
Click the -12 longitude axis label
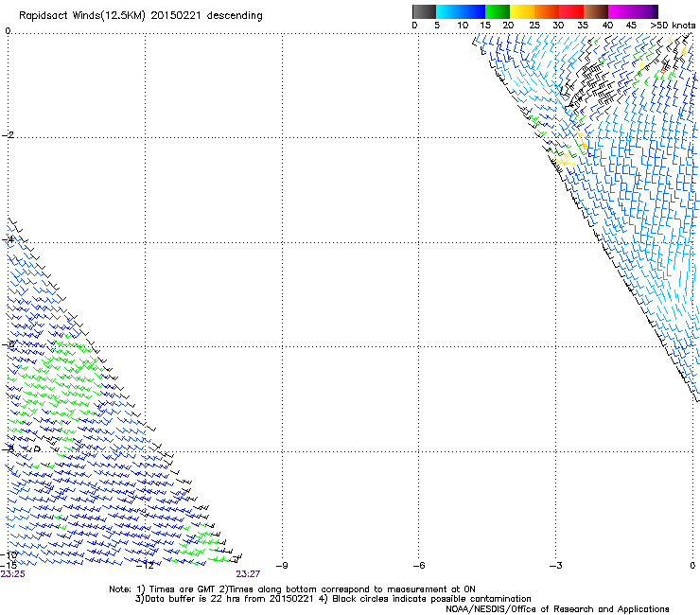coord(145,566)
